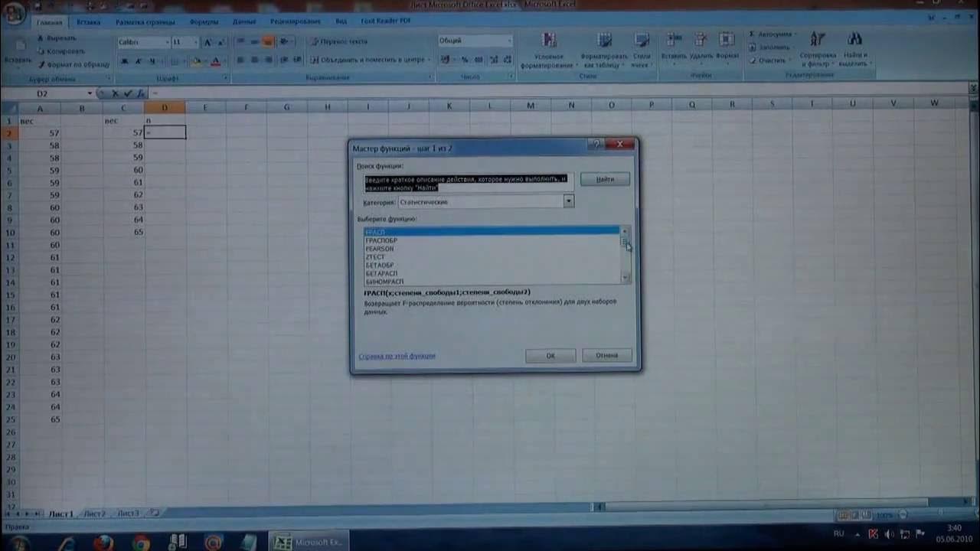Select PEARSON in the function list
Viewport: 980px width, 551px height.
tap(492, 249)
